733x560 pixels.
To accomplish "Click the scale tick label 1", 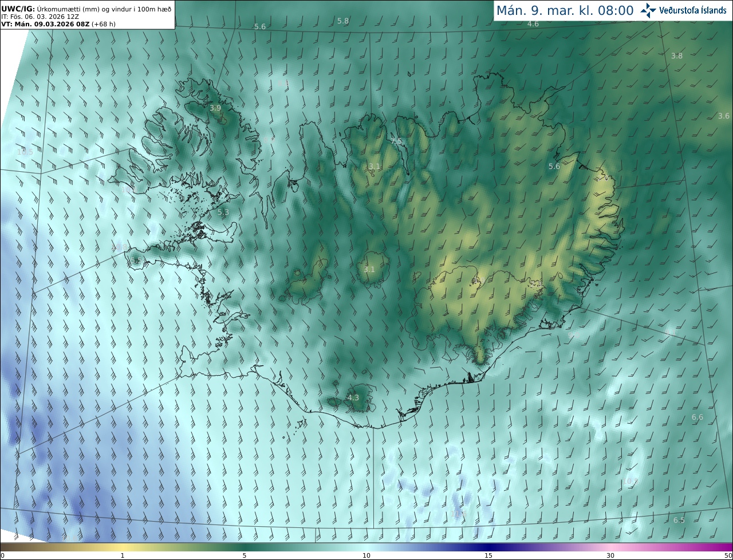I will pos(123,555).
